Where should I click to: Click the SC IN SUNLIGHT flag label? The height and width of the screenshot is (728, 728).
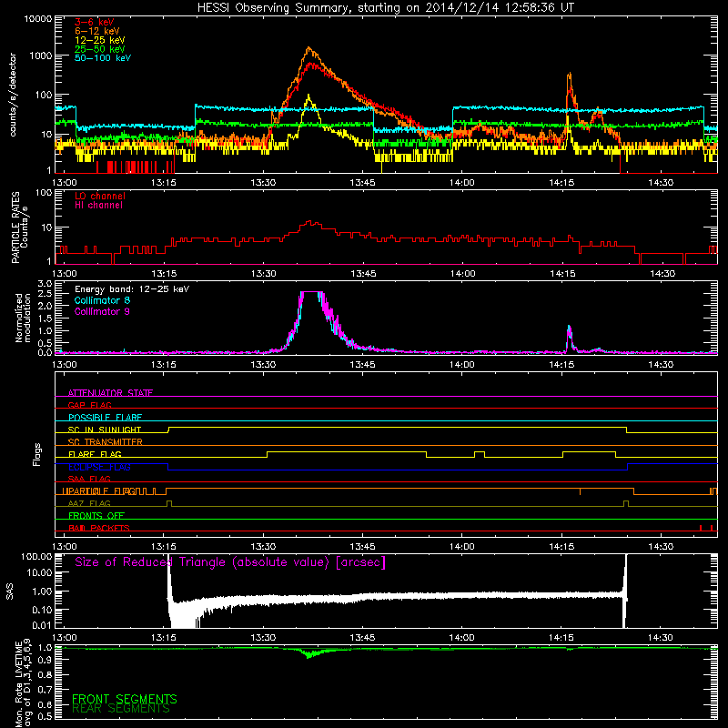coord(105,430)
